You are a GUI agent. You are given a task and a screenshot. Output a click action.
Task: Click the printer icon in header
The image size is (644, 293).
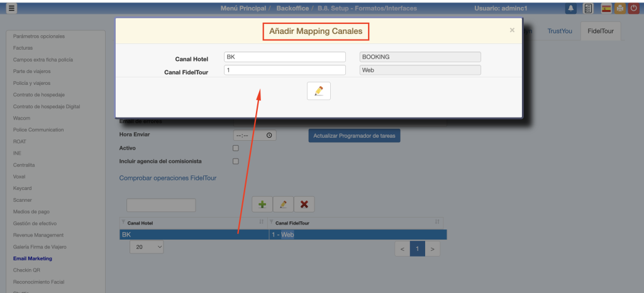tap(619, 8)
